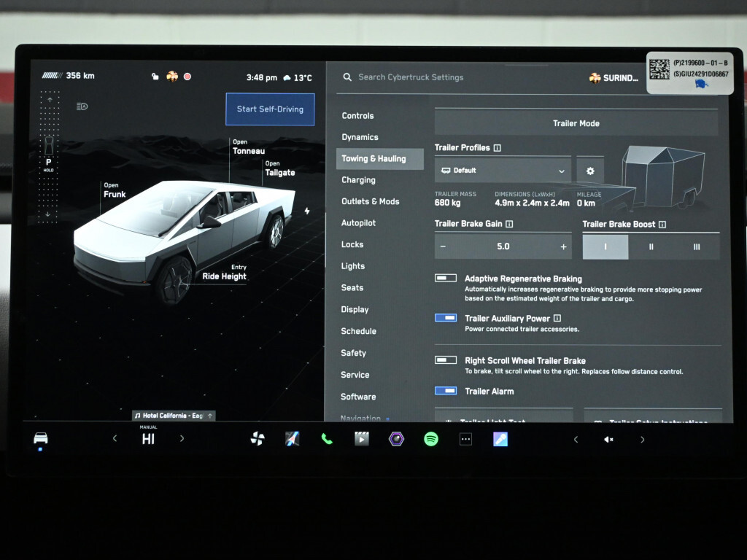Open climate fan controls icon
The image size is (747, 560).
coord(258,439)
